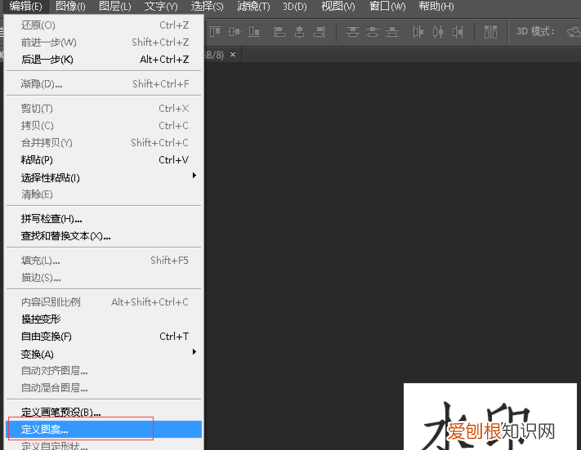Select 自由变换(F) menu entry
The image size is (581, 450).
[x=104, y=336]
